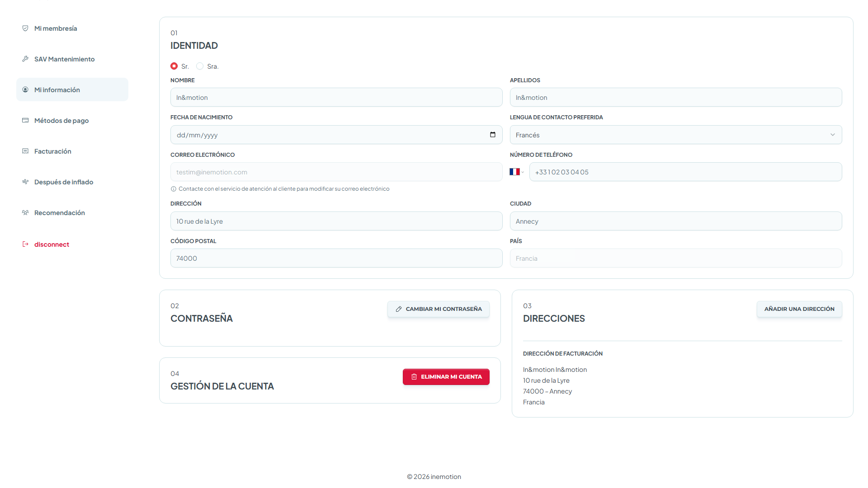Click the card icon beside Métodos de pago

pyautogui.click(x=25, y=120)
